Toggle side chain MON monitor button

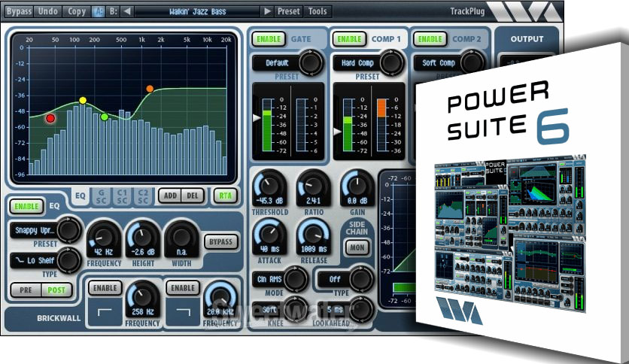pyautogui.click(x=357, y=247)
